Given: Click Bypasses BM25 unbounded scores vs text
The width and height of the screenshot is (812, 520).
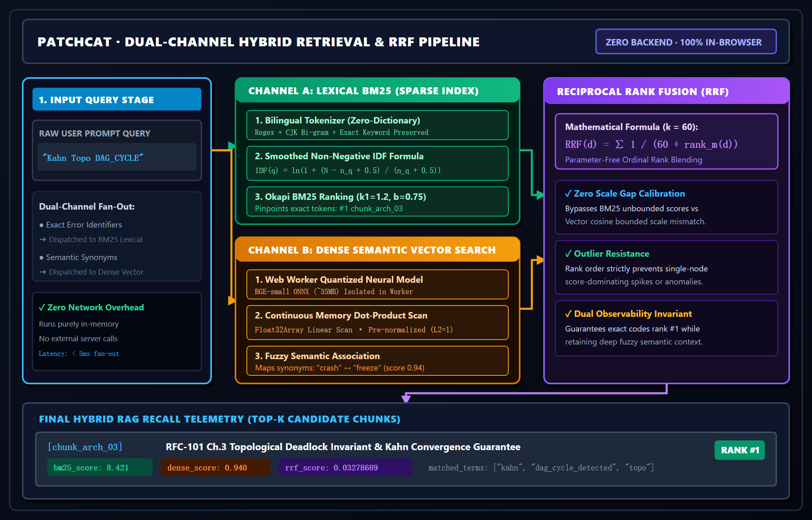Looking at the screenshot, I should [x=632, y=208].
